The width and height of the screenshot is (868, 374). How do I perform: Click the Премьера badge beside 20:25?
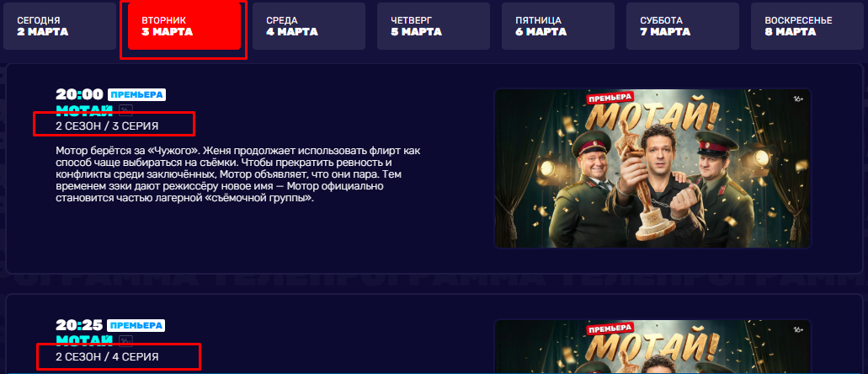click(136, 325)
